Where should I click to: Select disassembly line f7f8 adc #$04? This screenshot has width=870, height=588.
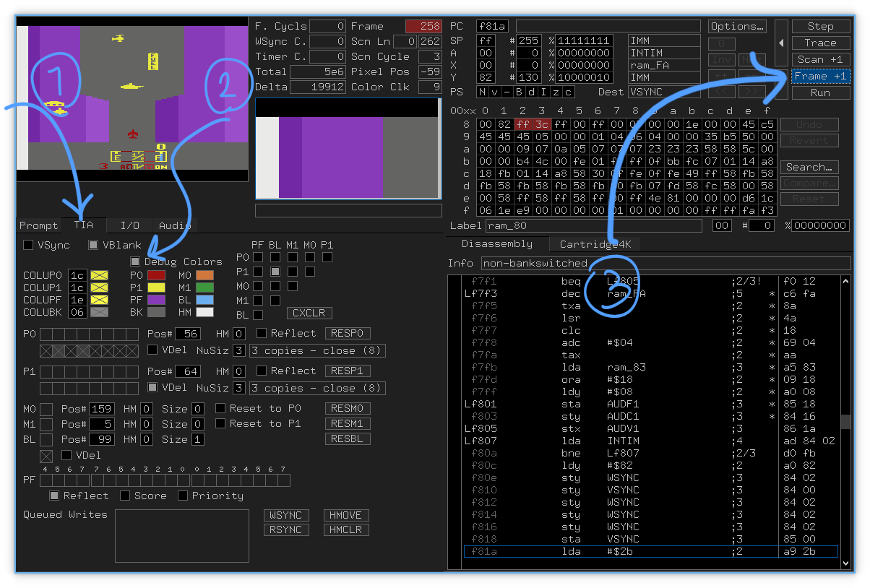(650, 342)
